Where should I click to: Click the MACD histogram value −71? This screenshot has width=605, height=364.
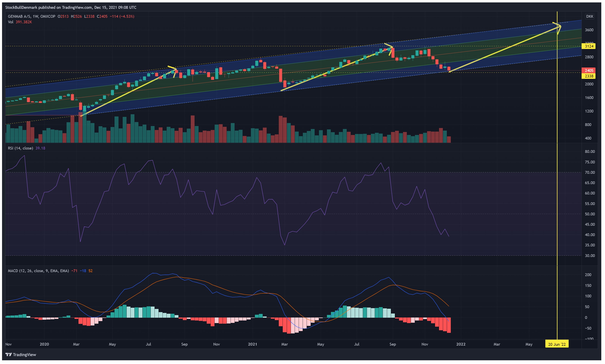(74, 271)
